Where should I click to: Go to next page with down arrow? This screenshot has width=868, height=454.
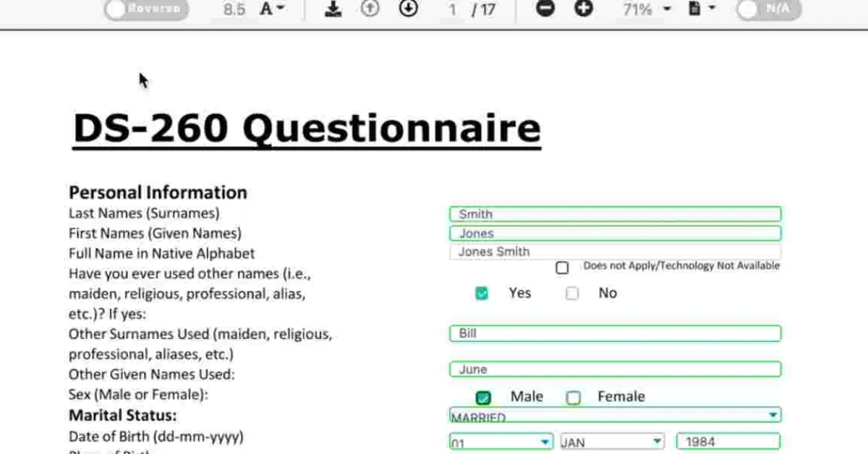click(409, 9)
